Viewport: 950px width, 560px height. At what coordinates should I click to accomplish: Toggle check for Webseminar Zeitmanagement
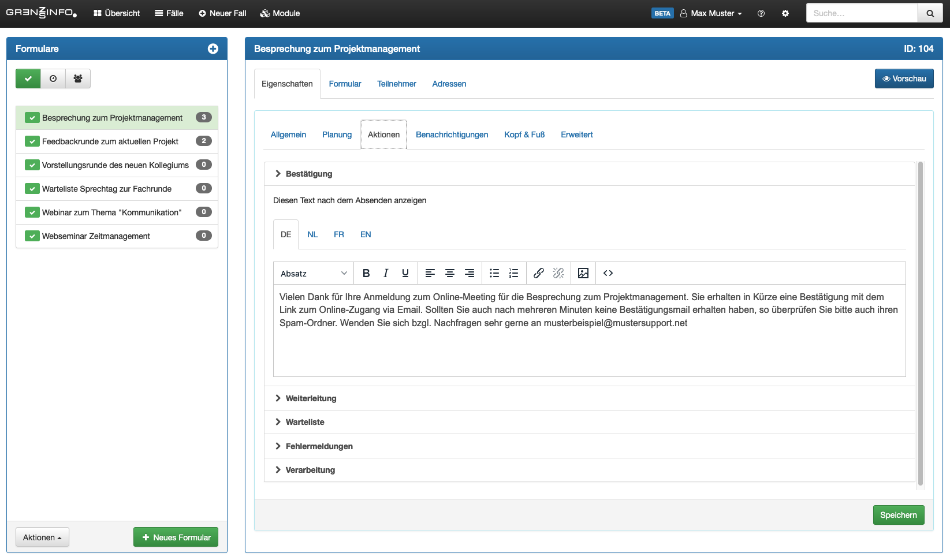(x=32, y=236)
